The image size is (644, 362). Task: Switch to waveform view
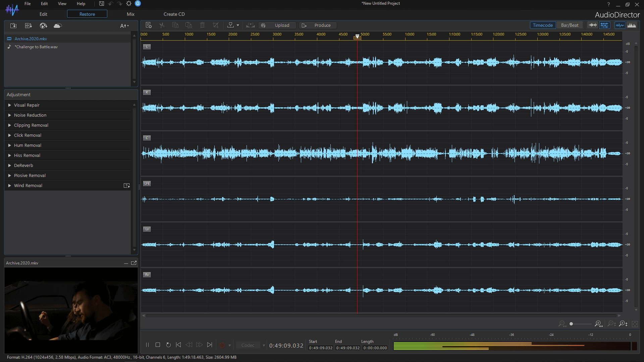(x=620, y=25)
